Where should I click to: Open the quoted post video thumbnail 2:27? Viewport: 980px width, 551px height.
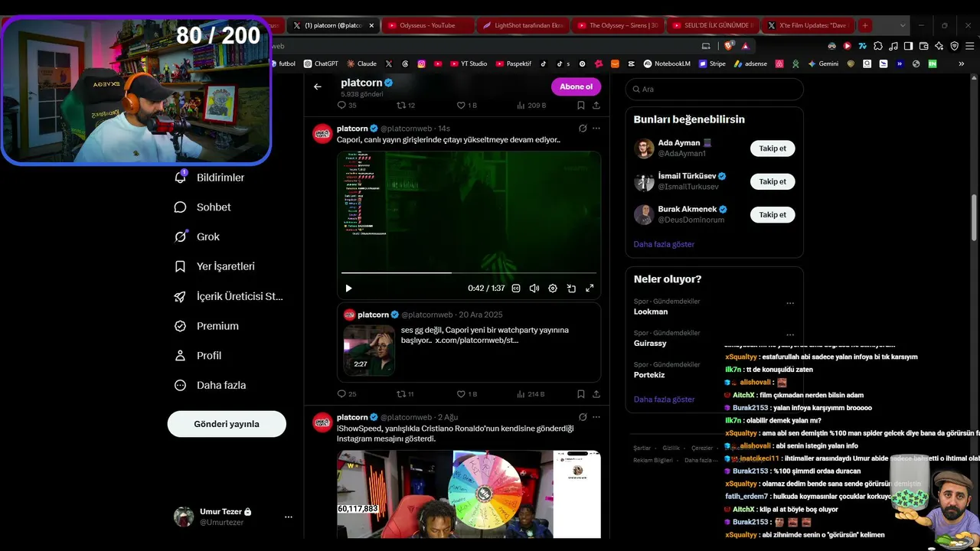coord(369,350)
